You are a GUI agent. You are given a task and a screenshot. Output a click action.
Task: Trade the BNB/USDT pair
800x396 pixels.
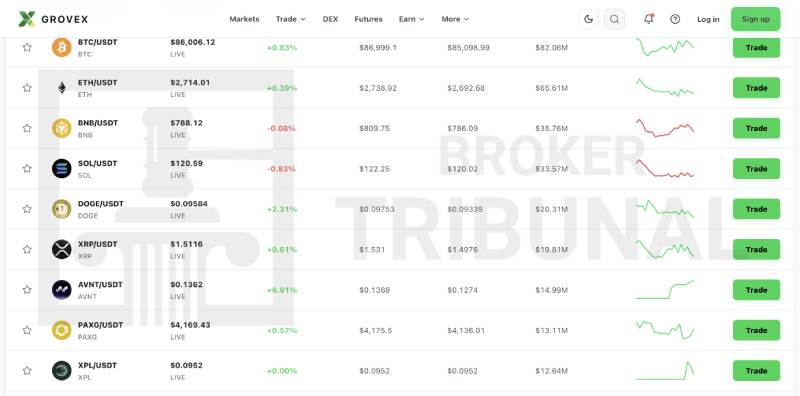pos(756,128)
